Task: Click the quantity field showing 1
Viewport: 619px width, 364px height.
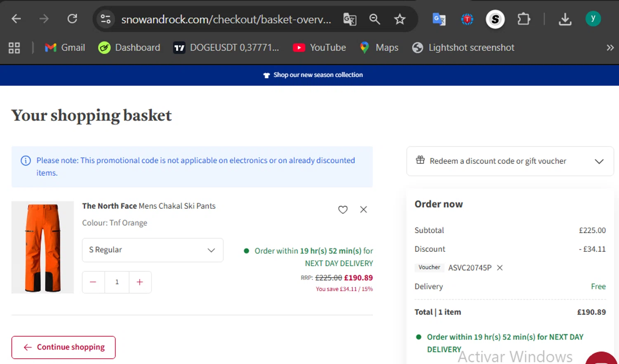Action: click(117, 282)
